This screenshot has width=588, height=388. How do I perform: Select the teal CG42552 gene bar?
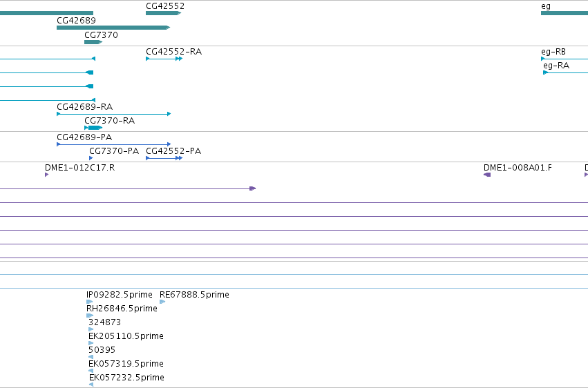point(164,13)
